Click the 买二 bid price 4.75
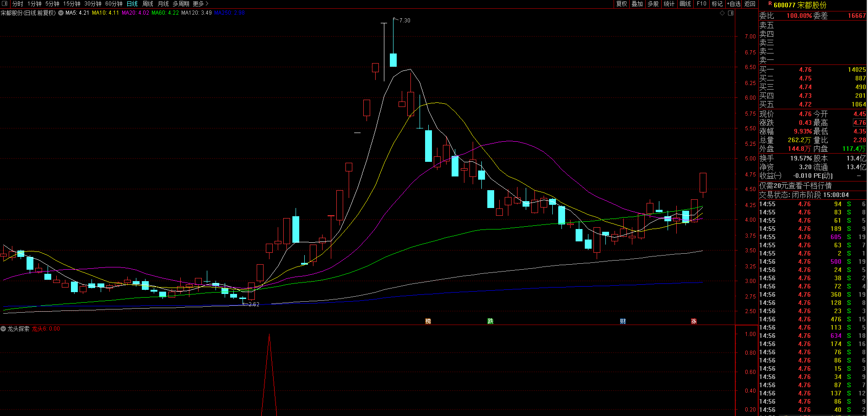This screenshot has width=868, height=416. pyautogui.click(x=805, y=78)
